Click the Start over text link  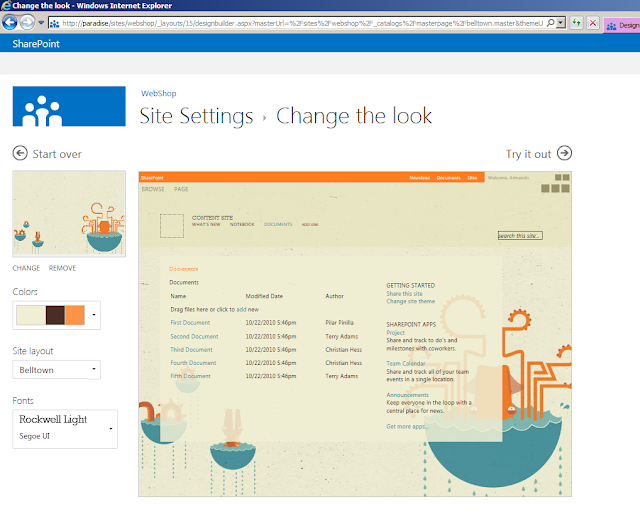pyautogui.click(x=57, y=154)
